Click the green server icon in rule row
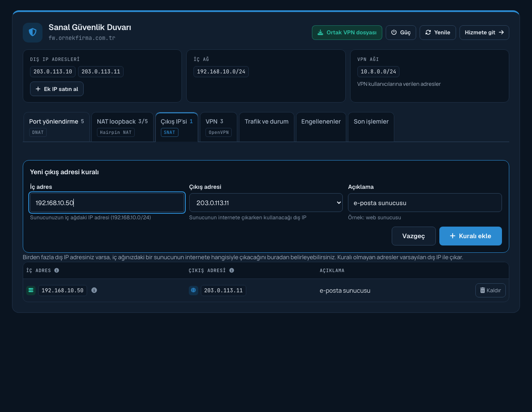 31,291
